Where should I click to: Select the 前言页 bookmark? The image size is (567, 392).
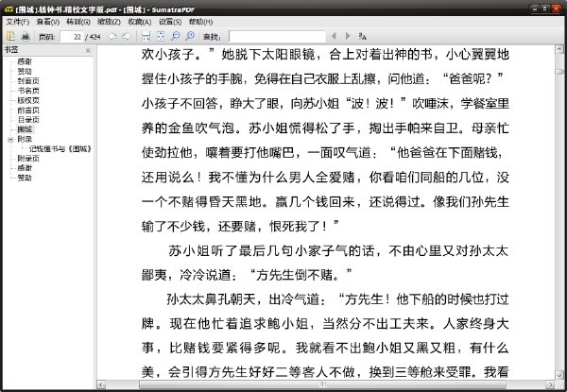(x=28, y=111)
